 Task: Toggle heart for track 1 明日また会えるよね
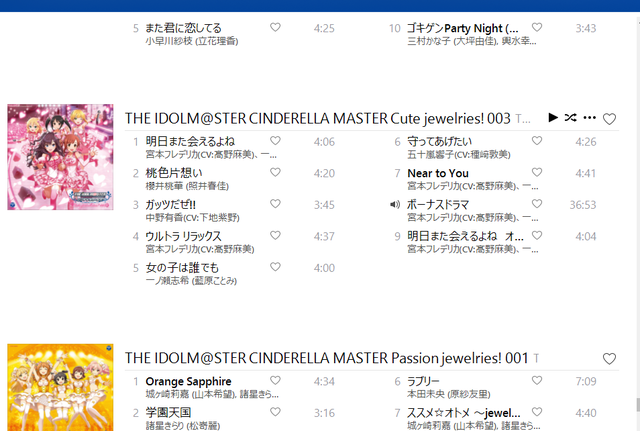point(276,140)
